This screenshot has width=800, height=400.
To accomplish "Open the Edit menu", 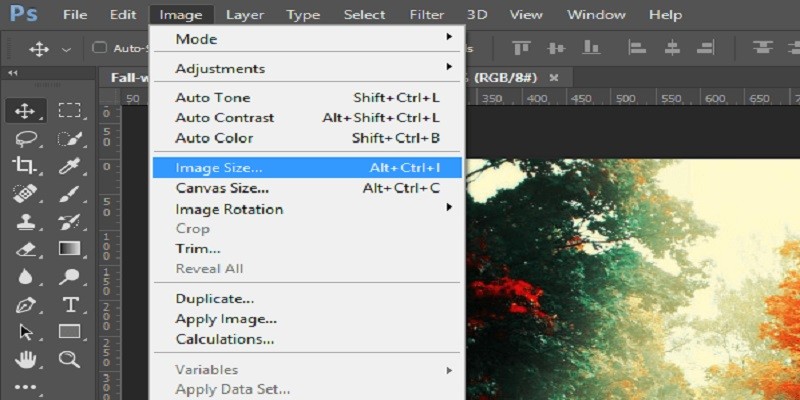I will (x=123, y=15).
